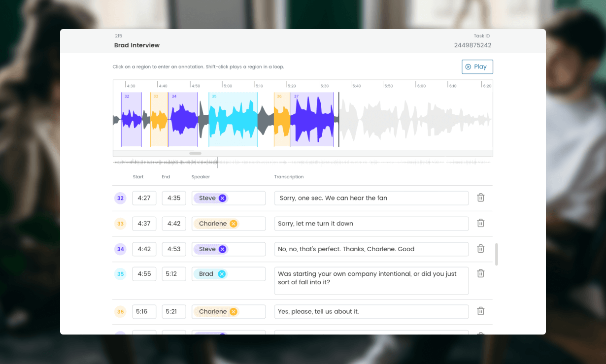Click unannotated gray waveform after the playhead
The width and height of the screenshot is (606, 364).
pos(415,119)
